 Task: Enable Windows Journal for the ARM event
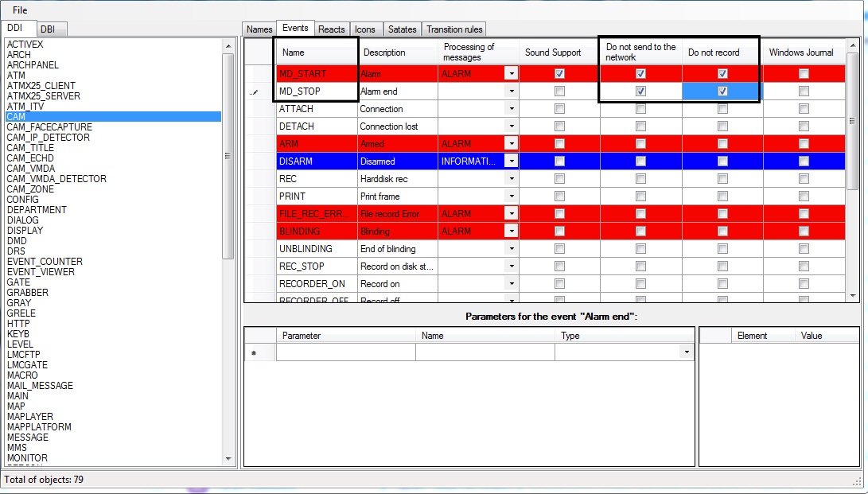point(804,144)
